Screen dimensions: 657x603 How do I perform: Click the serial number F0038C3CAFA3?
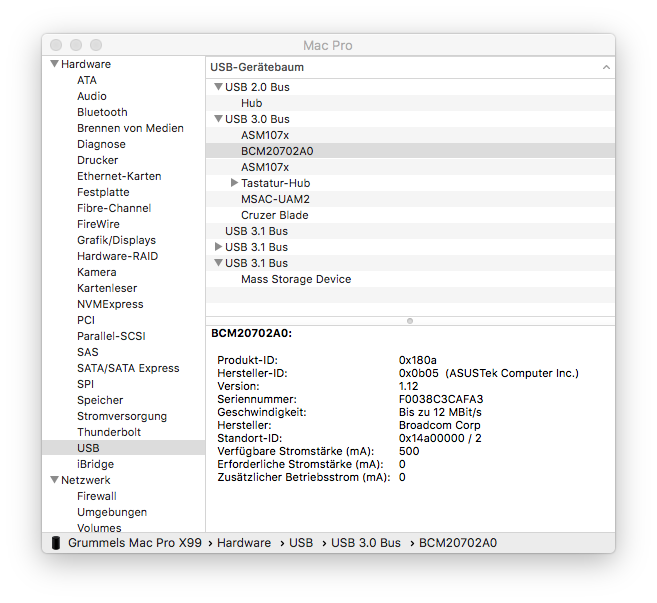pos(441,399)
